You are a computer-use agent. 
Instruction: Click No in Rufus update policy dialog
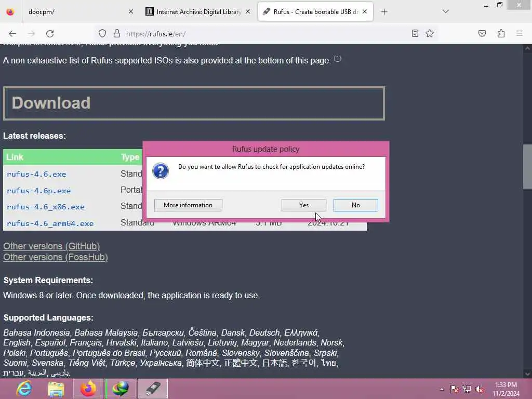tap(355, 205)
